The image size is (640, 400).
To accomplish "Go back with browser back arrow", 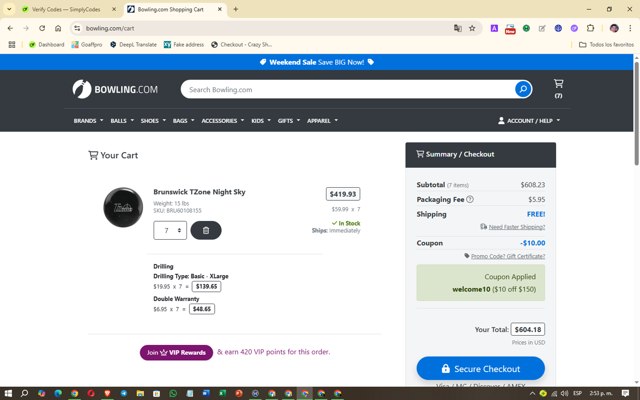I will click(10, 28).
